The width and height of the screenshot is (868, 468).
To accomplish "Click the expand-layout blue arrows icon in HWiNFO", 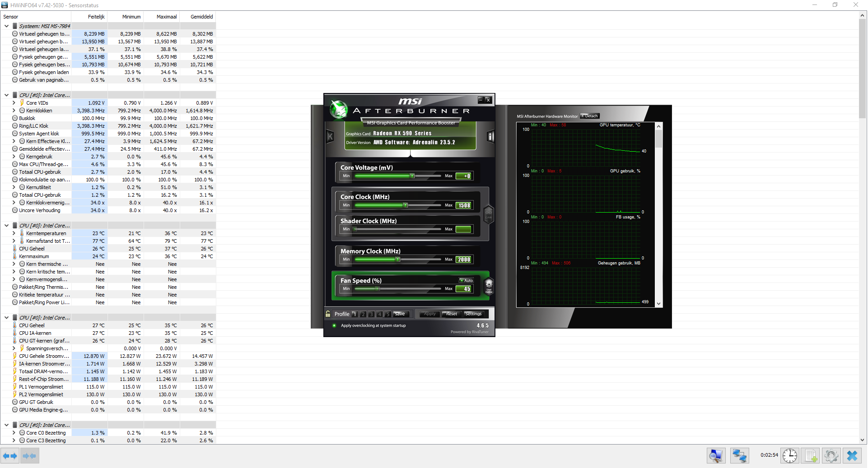I will click(10, 456).
